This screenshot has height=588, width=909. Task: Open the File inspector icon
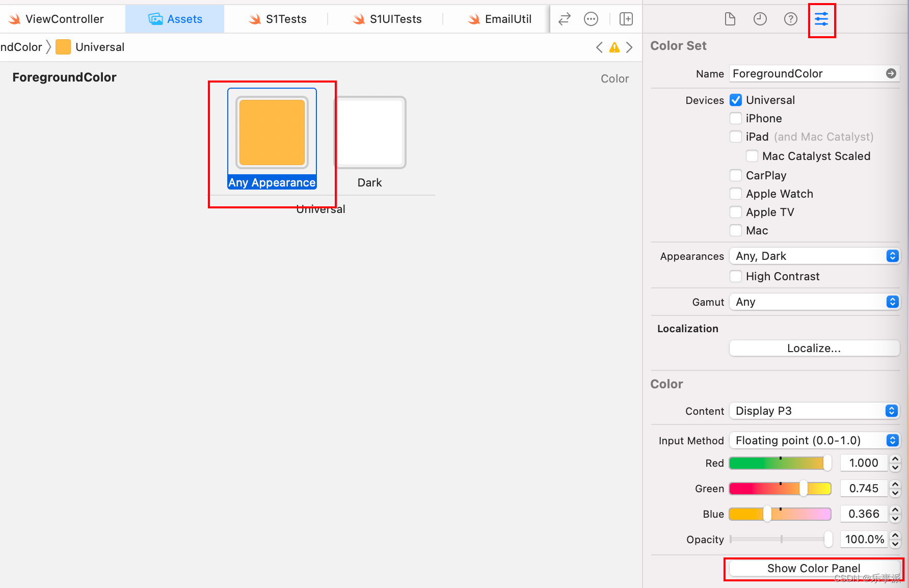click(x=730, y=19)
